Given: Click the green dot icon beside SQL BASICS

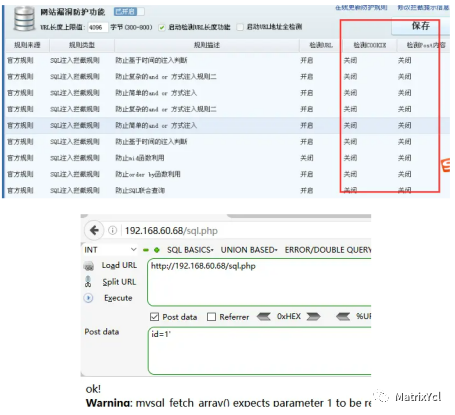Looking at the screenshot, I should [157, 250].
